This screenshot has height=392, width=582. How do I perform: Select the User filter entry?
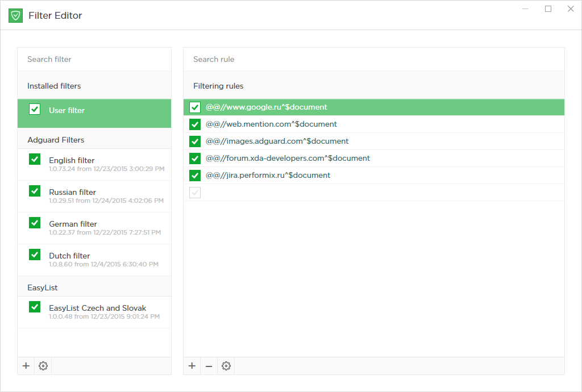click(x=94, y=114)
